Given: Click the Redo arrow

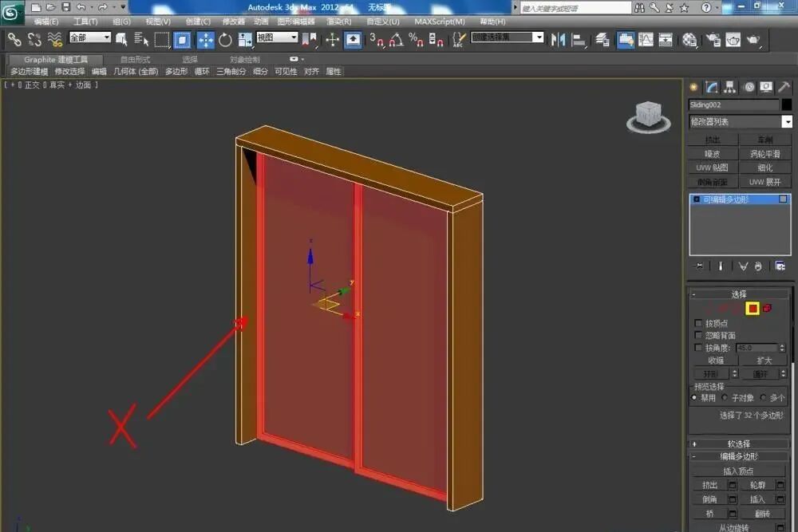Looking at the screenshot, I should click(102, 7).
